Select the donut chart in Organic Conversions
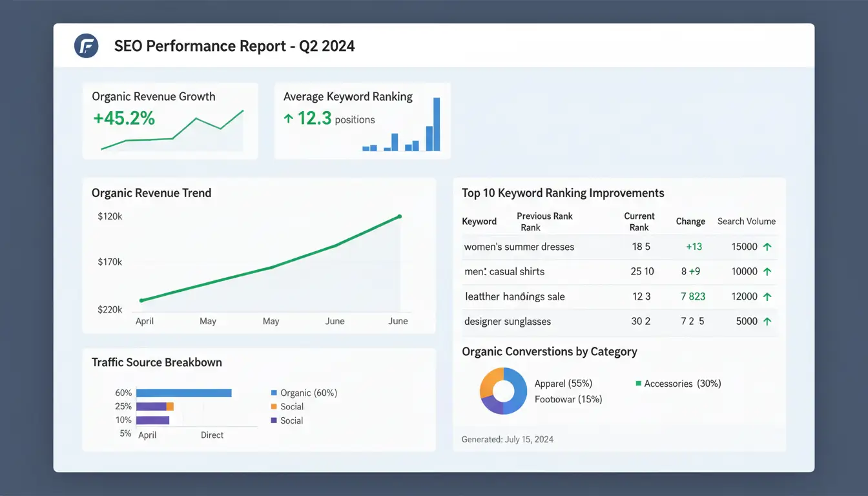 [503, 391]
